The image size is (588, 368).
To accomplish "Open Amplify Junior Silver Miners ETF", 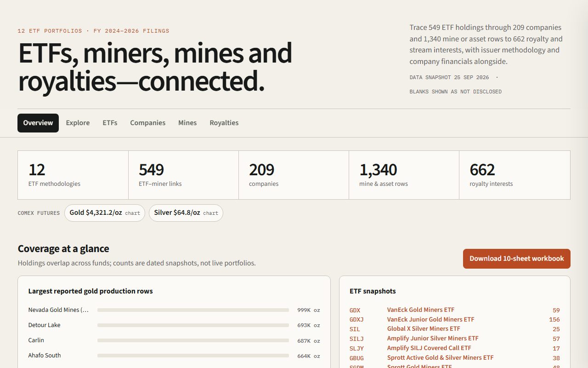I will click(x=433, y=339).
